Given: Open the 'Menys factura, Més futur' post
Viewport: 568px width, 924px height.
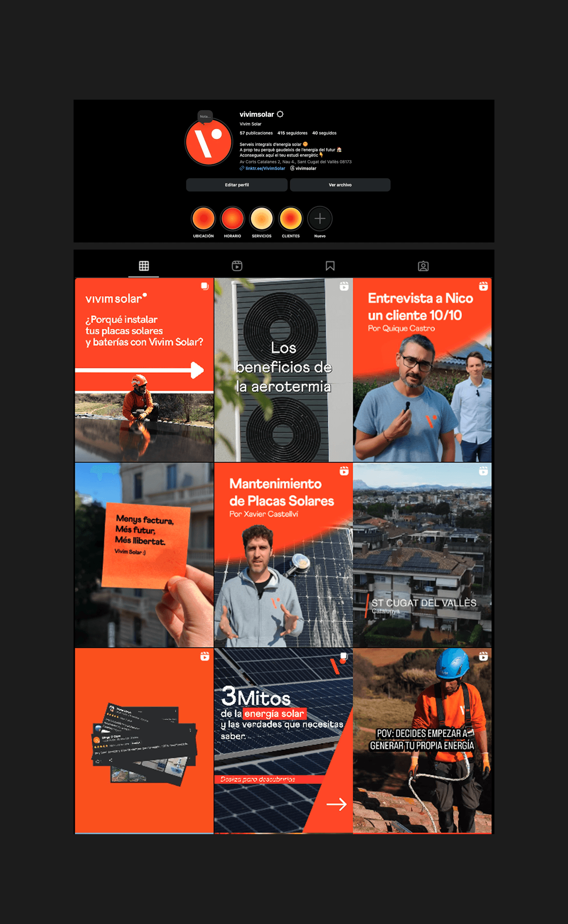Looking at the screenshot, I should click(144, 555).
